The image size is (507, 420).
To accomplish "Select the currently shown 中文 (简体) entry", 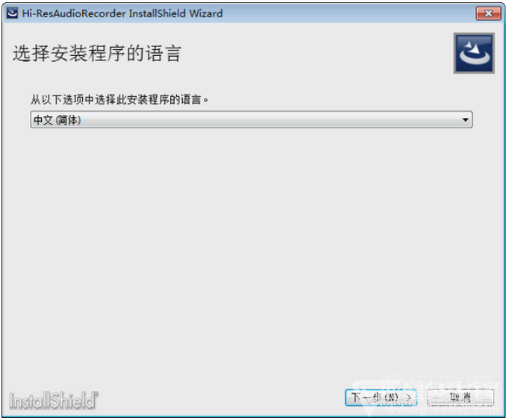I will coord(57,120).
